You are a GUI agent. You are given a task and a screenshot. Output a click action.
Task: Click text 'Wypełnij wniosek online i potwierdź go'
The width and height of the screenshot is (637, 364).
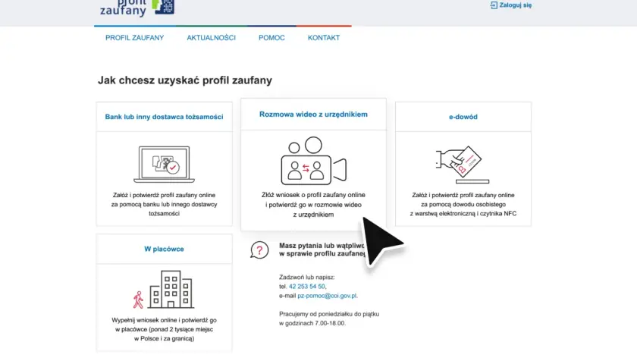click(164, 320)
